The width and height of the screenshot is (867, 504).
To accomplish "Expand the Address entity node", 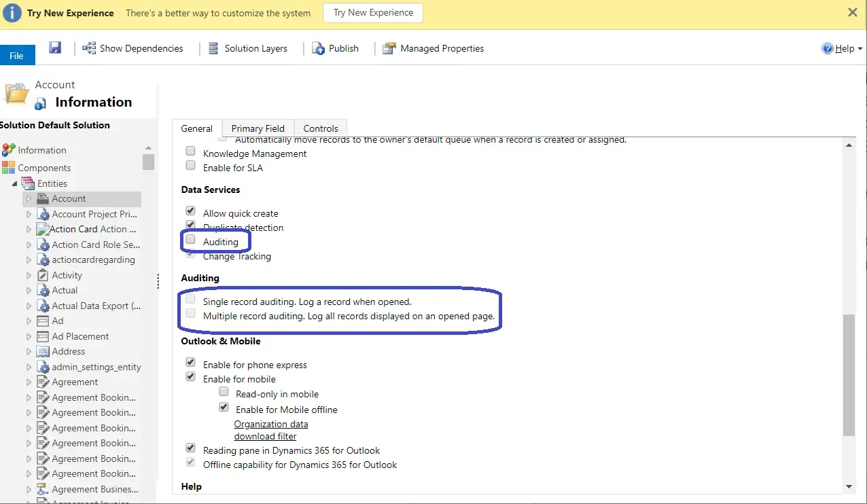I will [29, 351].
